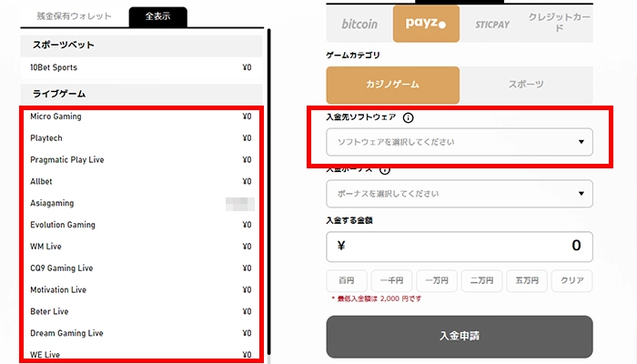Click info icon beside 入金先ソフトウェア label
This screenshot has height=364, width=637.
408,118
